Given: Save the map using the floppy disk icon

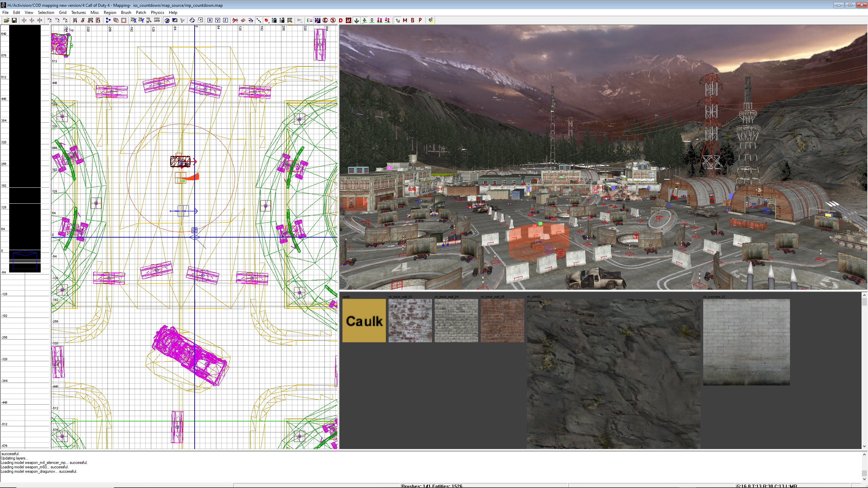Looking at the screenshot, I should (x=14, y=20).
